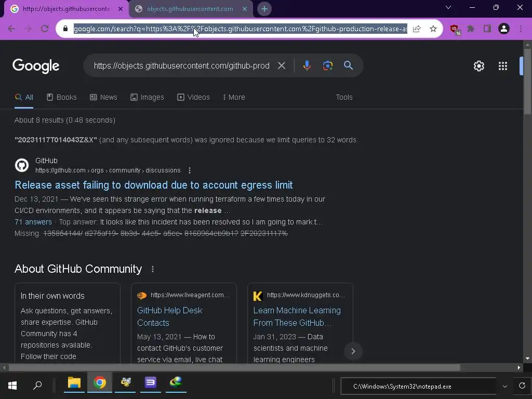Open the 71 answers link
Viewport: 532px width, 399px height.
tap(33, 222)
